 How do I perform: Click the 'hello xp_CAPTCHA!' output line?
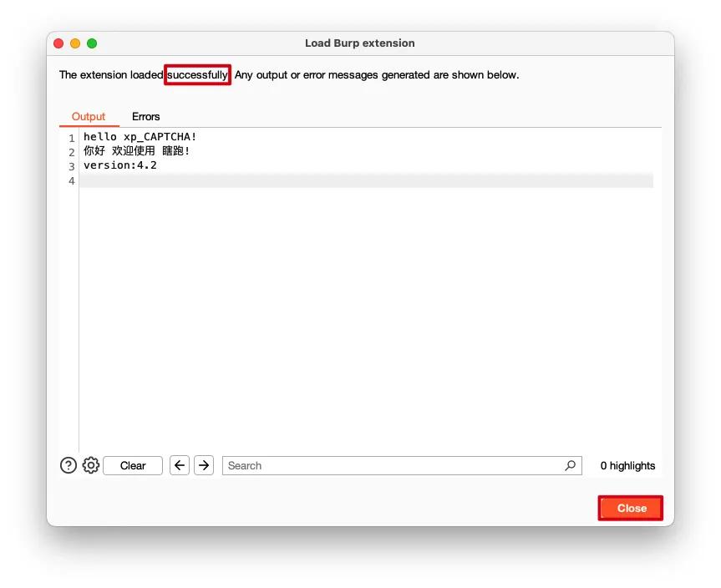pos(140,137)
